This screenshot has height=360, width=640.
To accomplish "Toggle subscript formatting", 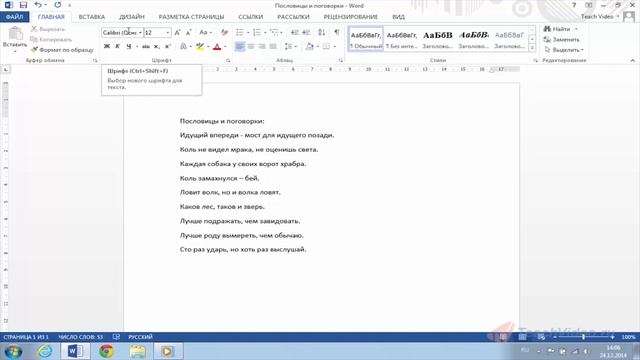I will tap(157, 47).
